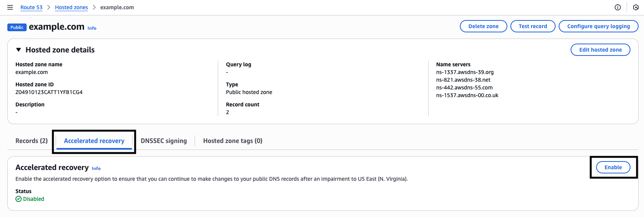Go to Route 53 breadcrumb link

point(31,7)
